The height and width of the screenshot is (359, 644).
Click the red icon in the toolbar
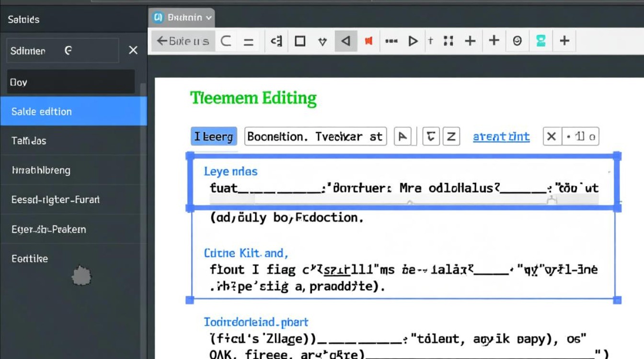[x=368, y=41]
